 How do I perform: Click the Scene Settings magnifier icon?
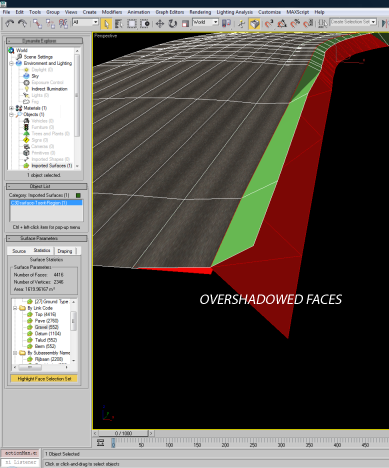coord(19,57)
